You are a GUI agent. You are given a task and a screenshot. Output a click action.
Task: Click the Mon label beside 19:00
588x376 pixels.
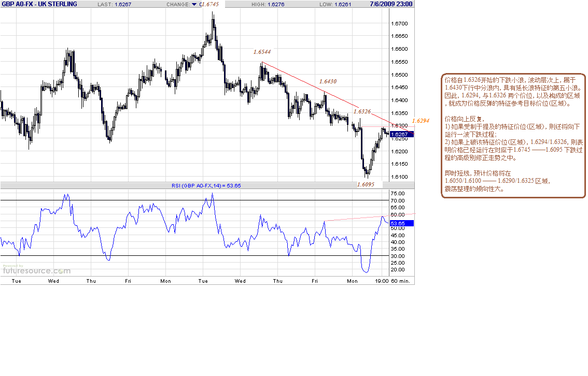pyautogui.click(x=352, y=281)
